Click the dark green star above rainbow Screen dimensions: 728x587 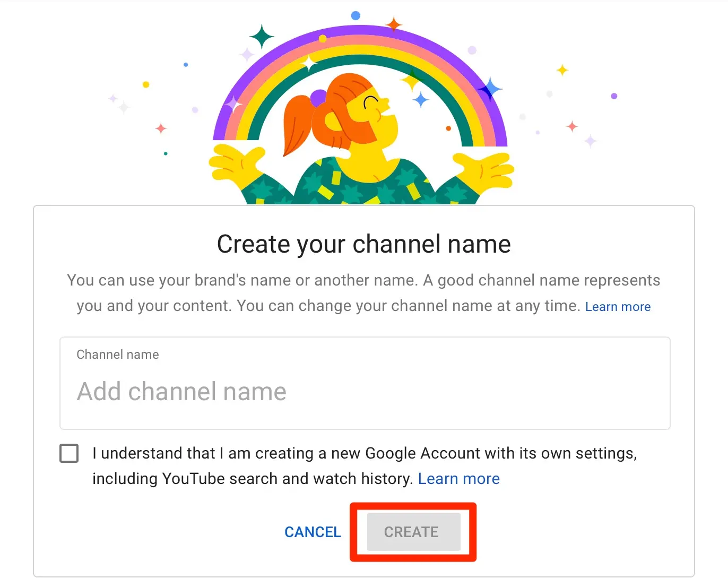pyautogui.click(x=262, y=37)
